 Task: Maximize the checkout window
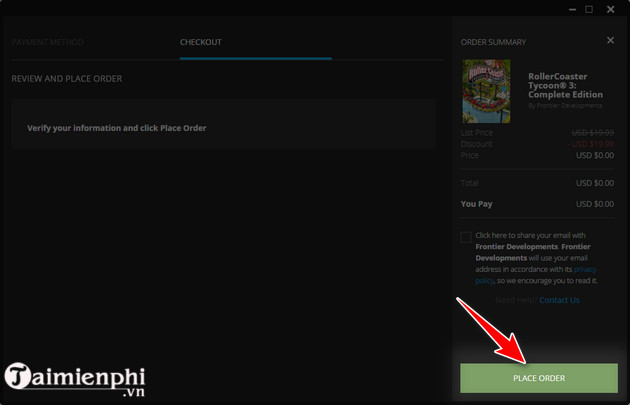[588, 9]
